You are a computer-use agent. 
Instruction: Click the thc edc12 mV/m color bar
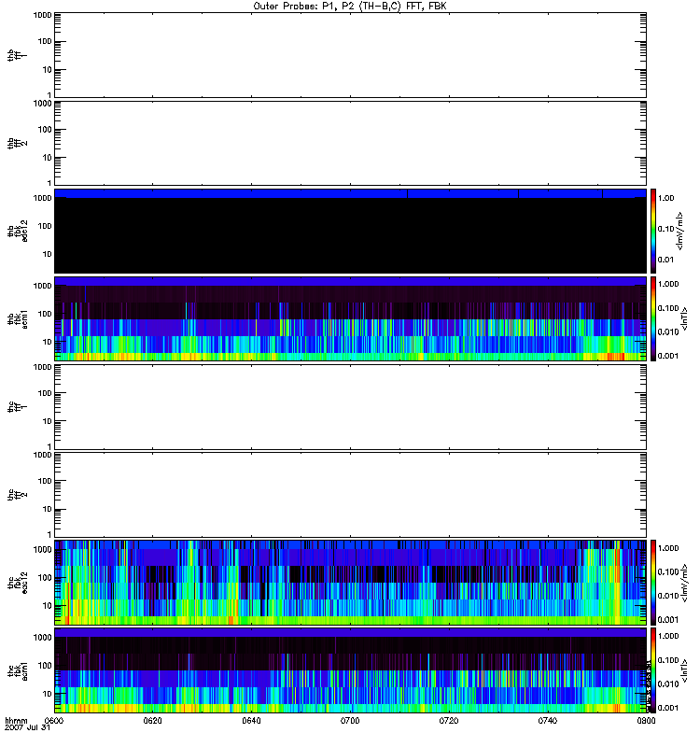655,582
